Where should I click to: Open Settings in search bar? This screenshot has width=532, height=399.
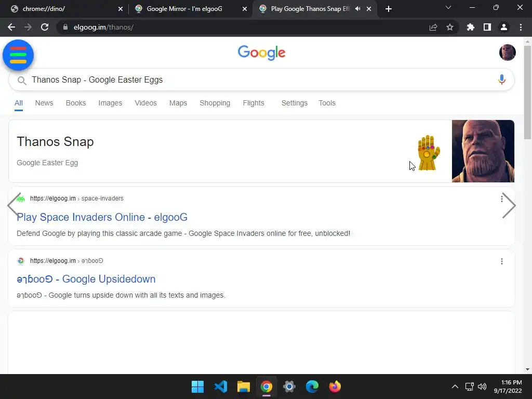(295, 103)
